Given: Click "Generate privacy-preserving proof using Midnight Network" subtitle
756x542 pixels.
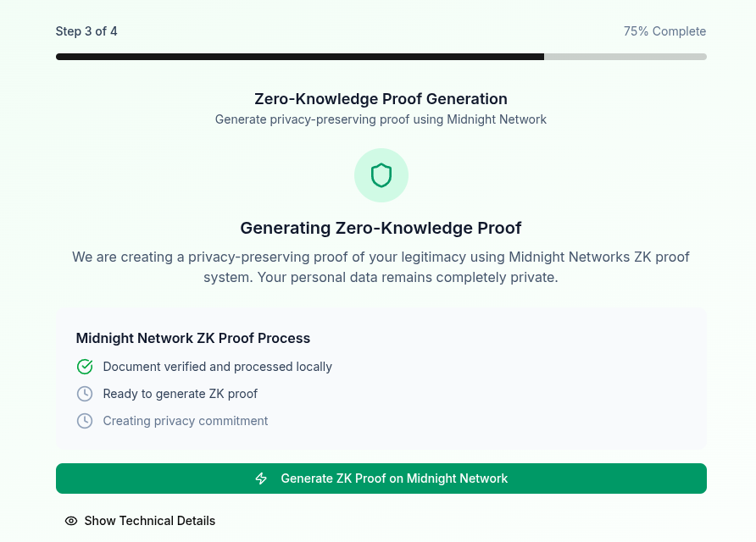Looking at the screenshot, I should [x=381, y=119].
